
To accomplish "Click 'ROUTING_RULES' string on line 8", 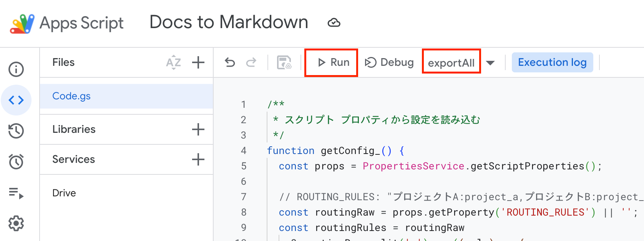I will click(x=546, y=212).
